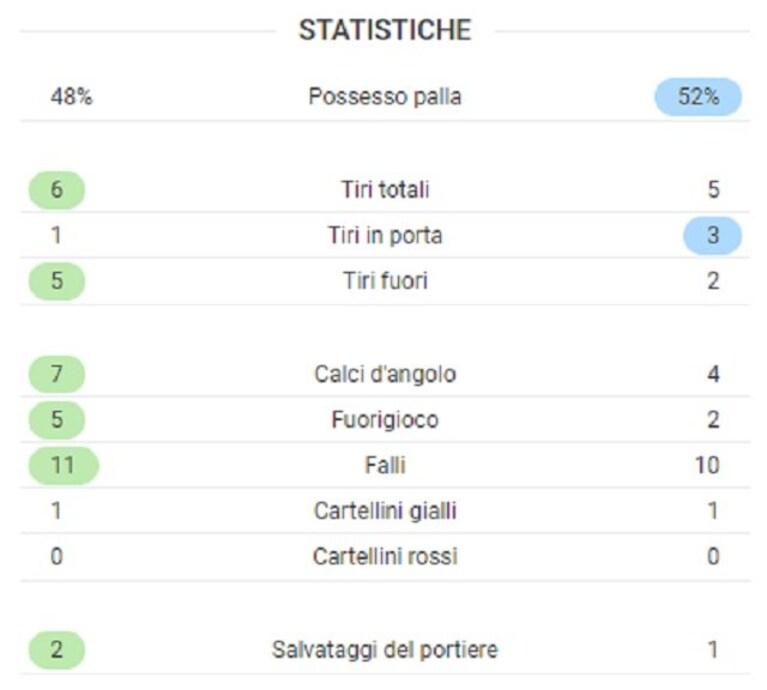Open the Tiri totali stat row
Image resolution: width=767 pixels, height=690 pixels.
tap(385, 190)
